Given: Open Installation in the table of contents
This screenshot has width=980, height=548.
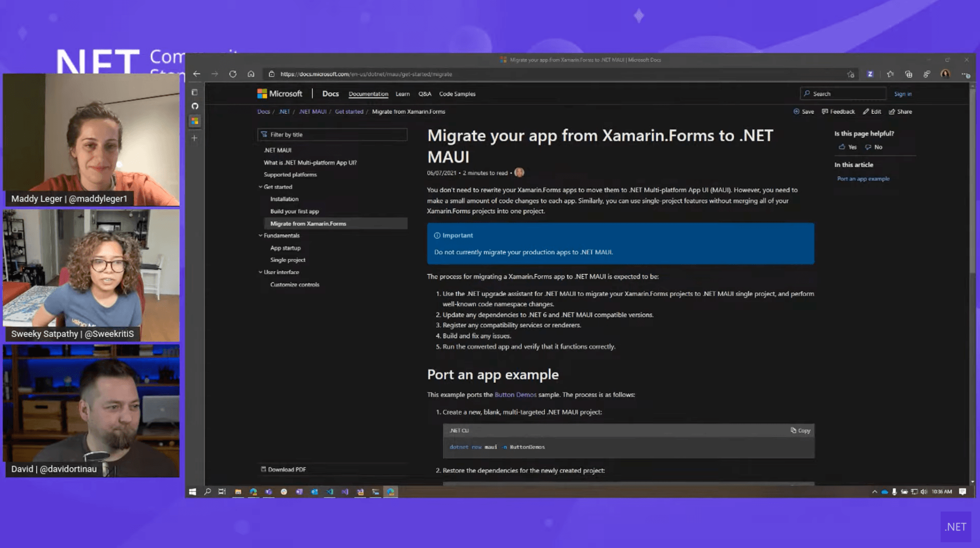Looking at the screenshot, I should [284, 199].
